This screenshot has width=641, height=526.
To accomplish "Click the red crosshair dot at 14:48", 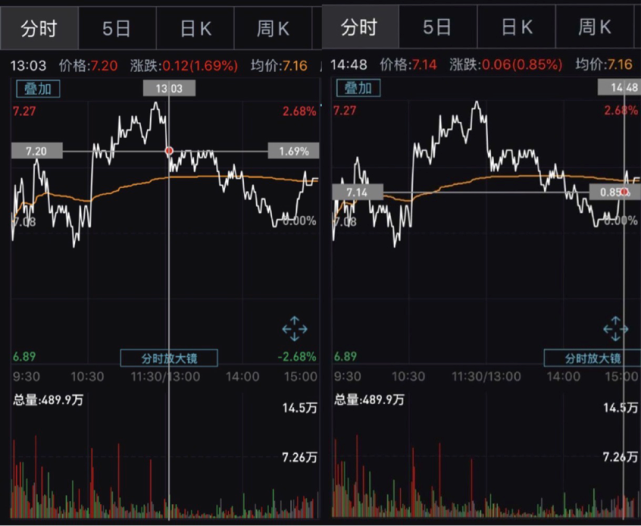I will [624, 192].
